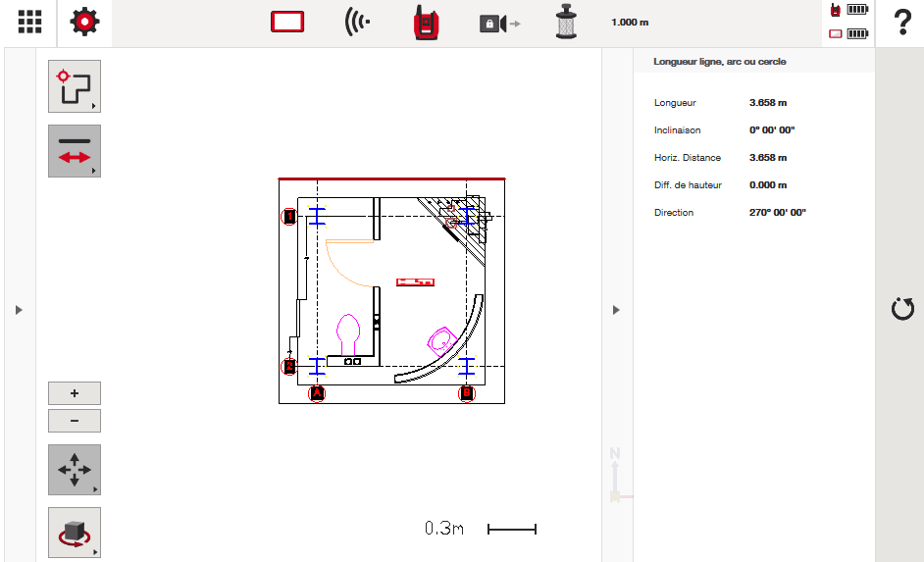The image size is (924, 562).
Task: Open the point and line drawing tool menu
Action: [x=75, y=86]
